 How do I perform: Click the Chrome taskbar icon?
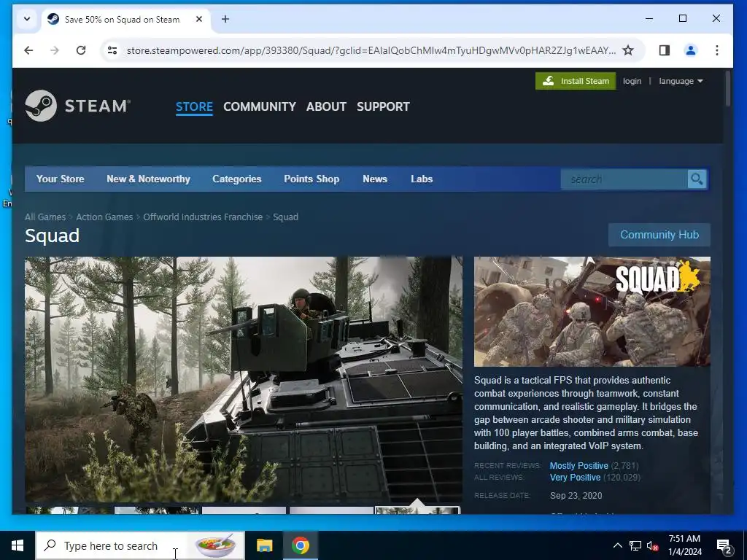click(x=300, y=545)
